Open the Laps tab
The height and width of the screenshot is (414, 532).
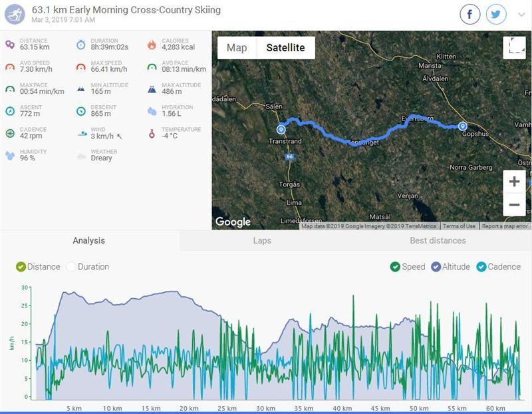coord(262,241)
